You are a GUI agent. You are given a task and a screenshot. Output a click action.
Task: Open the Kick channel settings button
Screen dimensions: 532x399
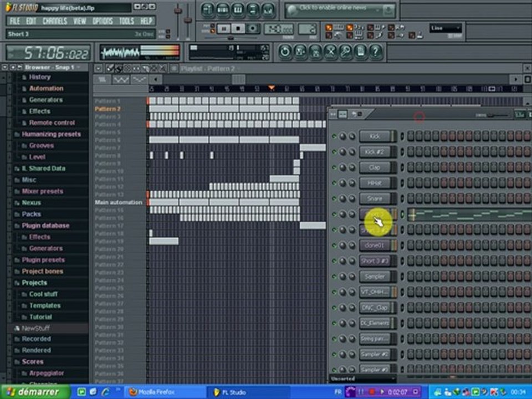point(375,136)
